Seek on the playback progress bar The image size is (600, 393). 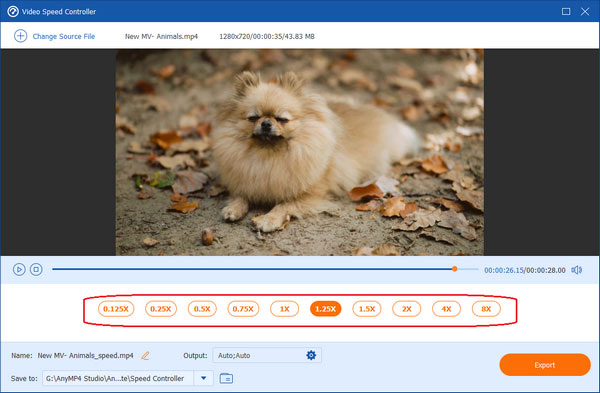[x=265, y=269]
